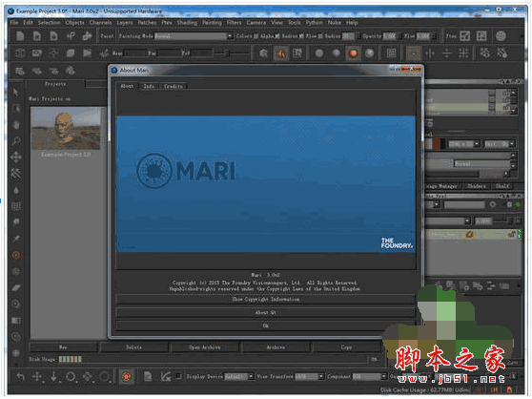532x399 pixels.
Task: Switch to the Credits tab in About Mari
Action: click(174, 86)
